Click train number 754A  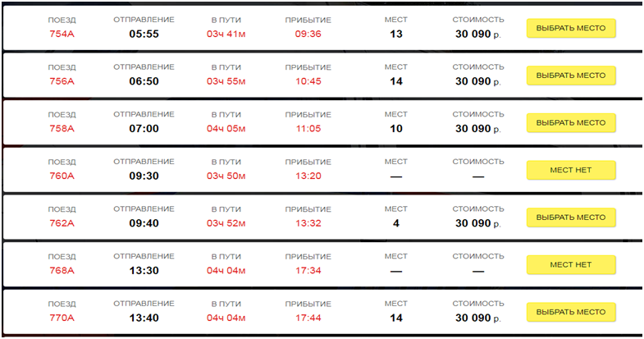(x=62, y=34)
